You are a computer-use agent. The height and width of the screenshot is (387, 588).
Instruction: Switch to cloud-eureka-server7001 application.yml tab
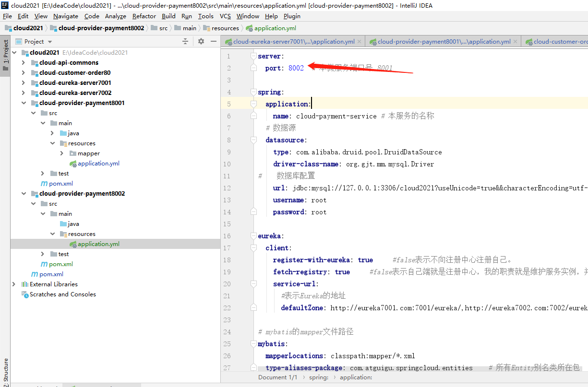pos(294,42)
